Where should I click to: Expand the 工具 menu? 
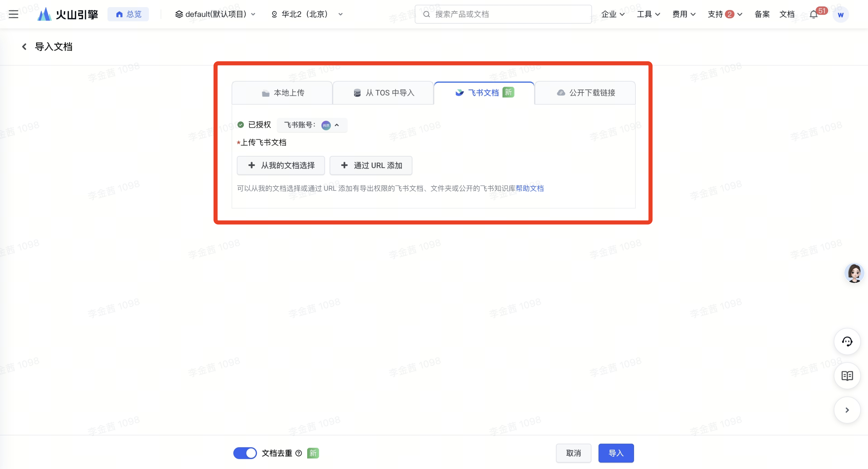pos(648,14)
